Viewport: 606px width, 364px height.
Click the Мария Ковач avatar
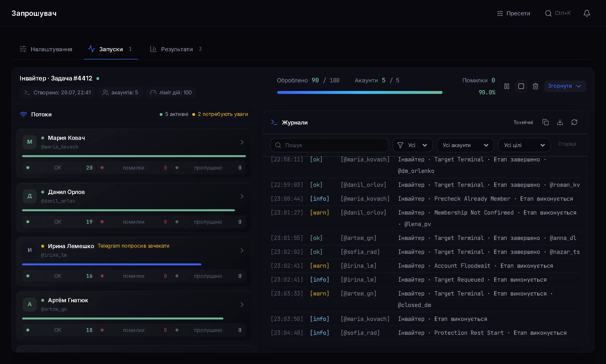(x=30, y=142)
